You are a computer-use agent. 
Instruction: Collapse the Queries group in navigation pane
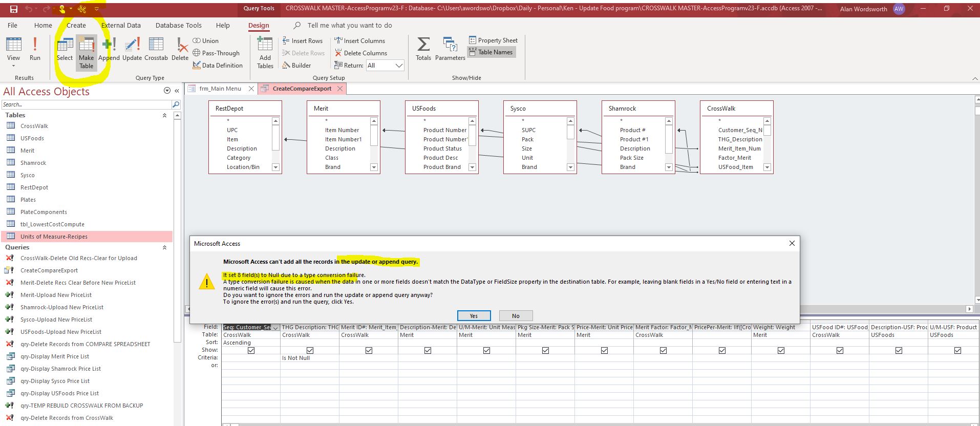click(164, 248)
